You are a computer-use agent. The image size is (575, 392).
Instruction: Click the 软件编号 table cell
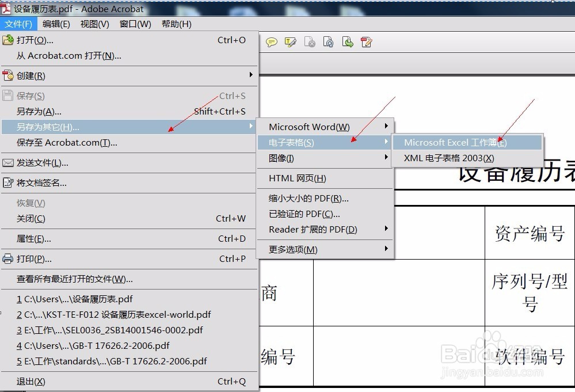tap(530, 356)
